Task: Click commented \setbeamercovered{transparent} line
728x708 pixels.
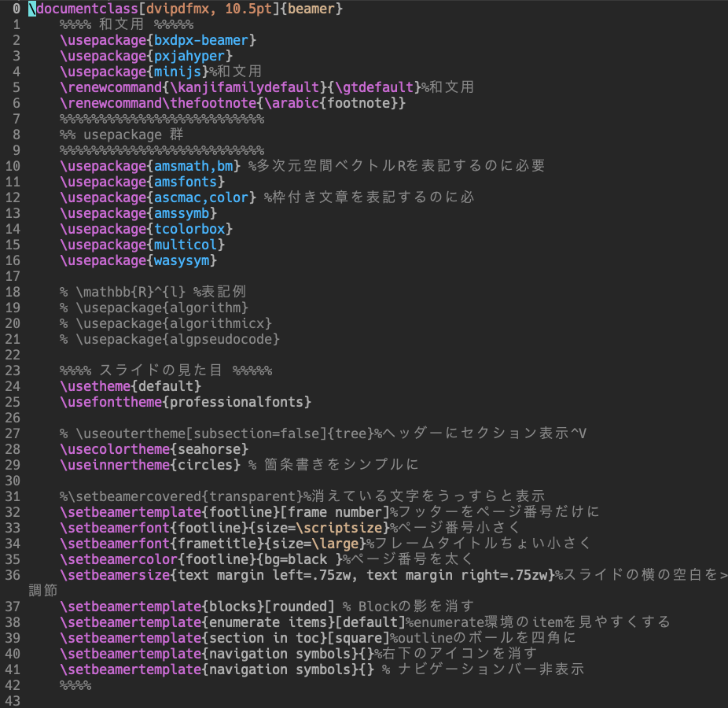Action: [x=302, y=496]
